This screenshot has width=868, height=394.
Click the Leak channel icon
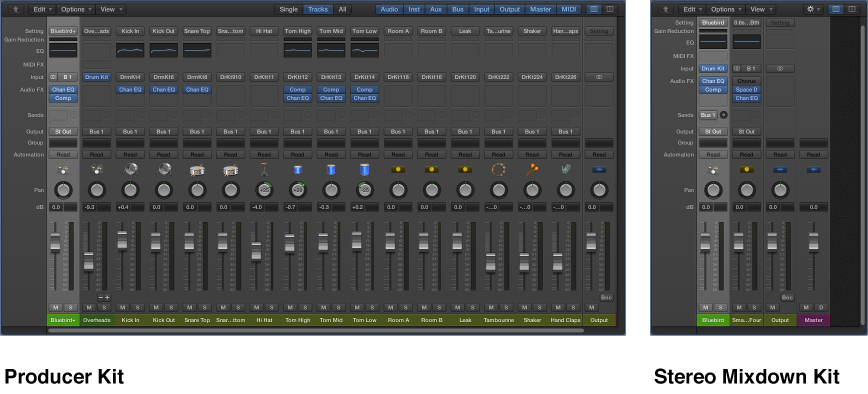pos(464,169)
